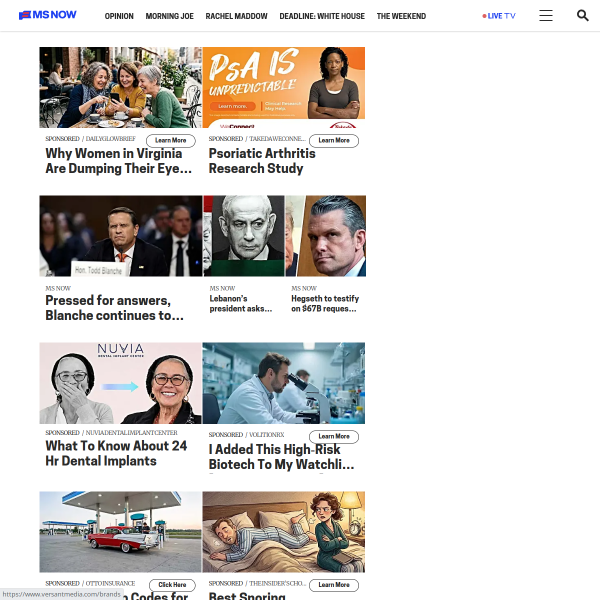Image resolution: width=600 pixels, height=600 pixels.
Task: Open 24 Hr Dental Implants headline
Action: tap(116, 453)
